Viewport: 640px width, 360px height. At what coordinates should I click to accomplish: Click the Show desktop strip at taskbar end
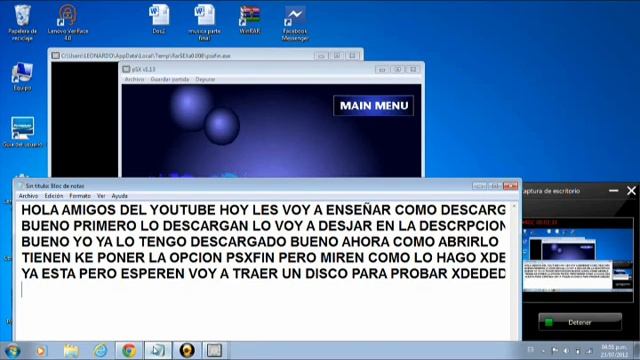(x=636, y=351)
